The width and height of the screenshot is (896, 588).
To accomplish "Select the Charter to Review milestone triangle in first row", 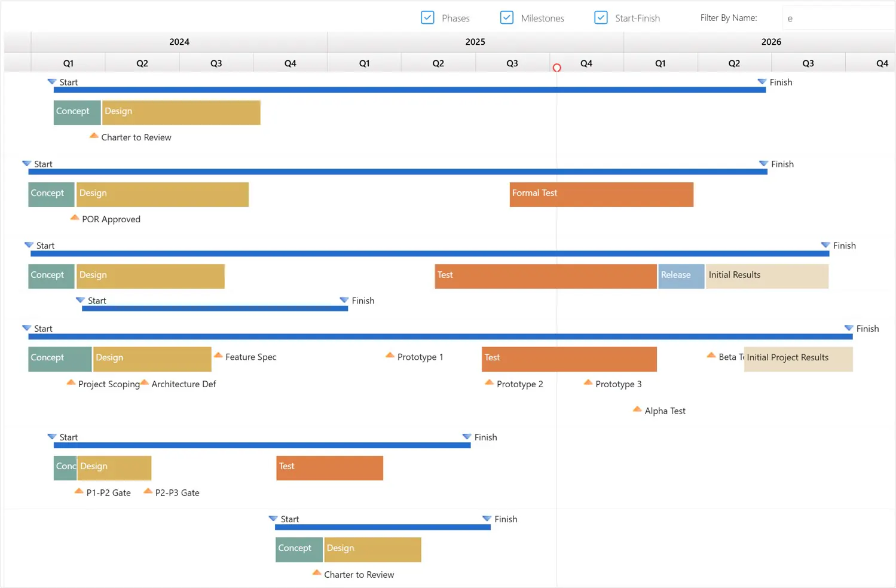I will [x=94, y=136].
